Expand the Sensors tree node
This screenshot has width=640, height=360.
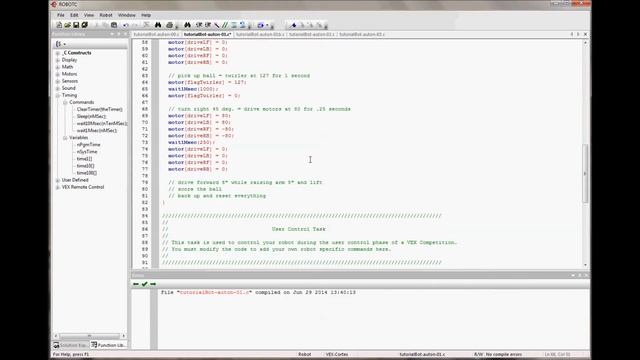pos(58,81)
